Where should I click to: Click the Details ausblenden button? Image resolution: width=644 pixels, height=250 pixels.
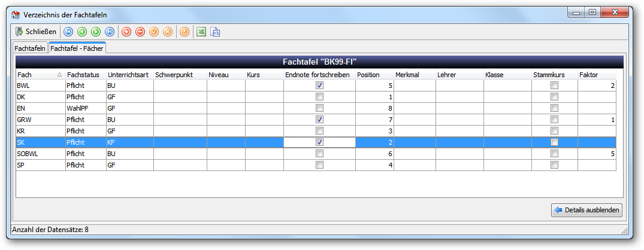[x=586, y=211]
